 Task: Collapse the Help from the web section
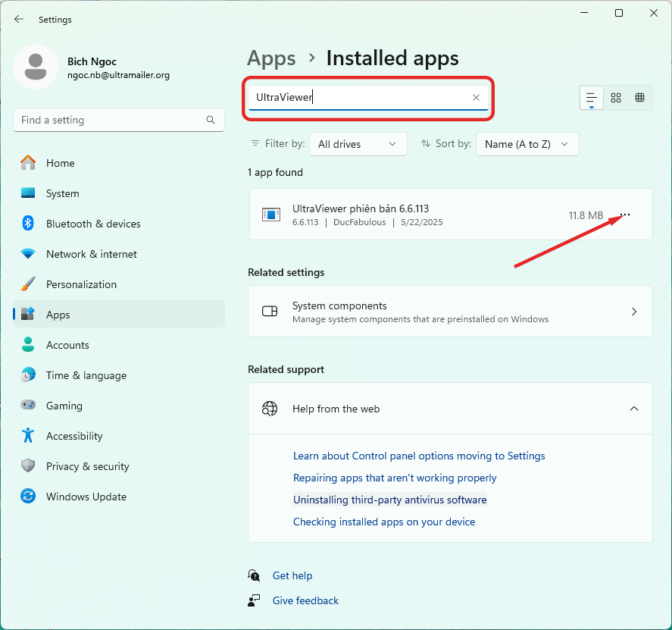[x=634, y=409]
